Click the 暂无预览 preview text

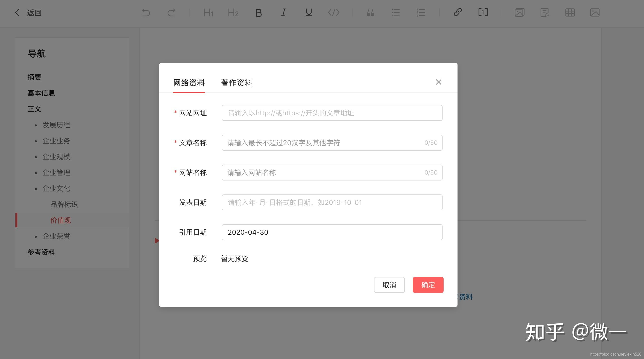(234, 259)
